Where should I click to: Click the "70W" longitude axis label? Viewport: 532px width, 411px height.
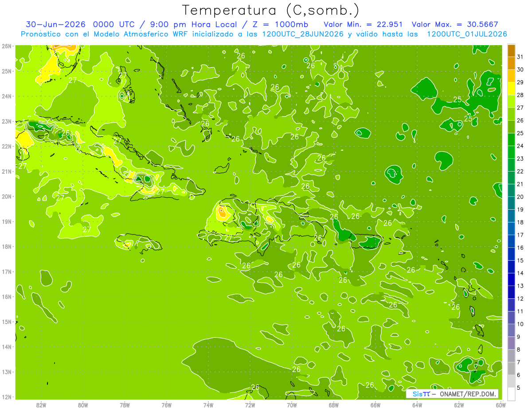(x=292, y=405)
